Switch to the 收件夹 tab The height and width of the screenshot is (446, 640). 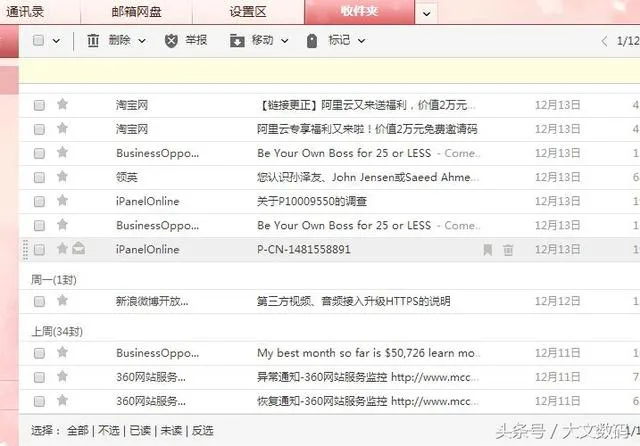(359, 11)
